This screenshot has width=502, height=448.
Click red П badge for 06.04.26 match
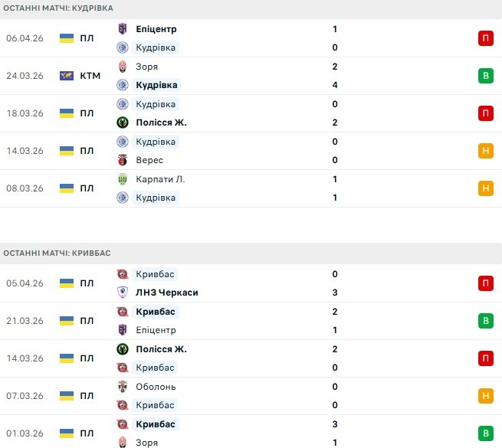tap(485, 38)
